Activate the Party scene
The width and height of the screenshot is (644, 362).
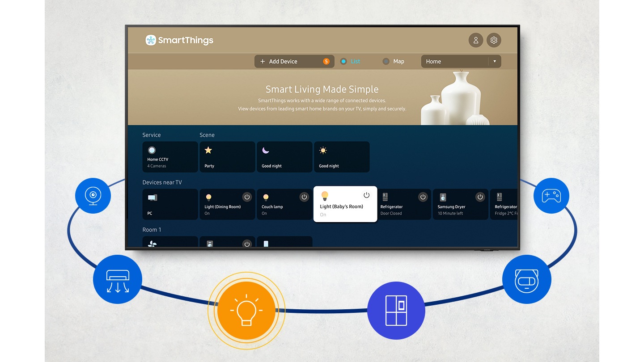click(x=227, y=157)
